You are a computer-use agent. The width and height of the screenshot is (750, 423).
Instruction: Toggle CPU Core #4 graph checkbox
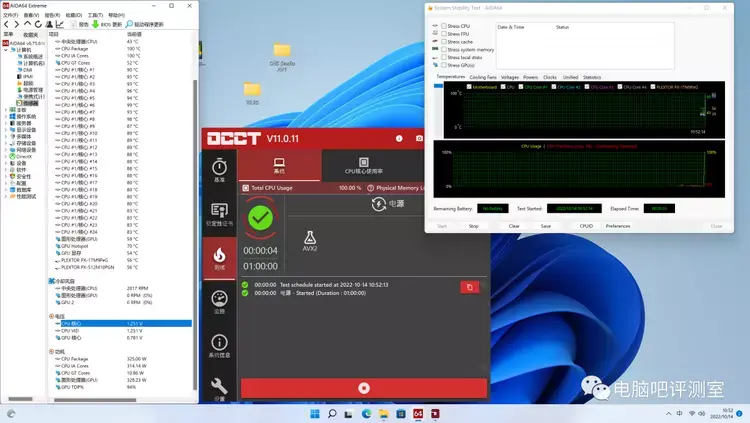coord(620,87)
